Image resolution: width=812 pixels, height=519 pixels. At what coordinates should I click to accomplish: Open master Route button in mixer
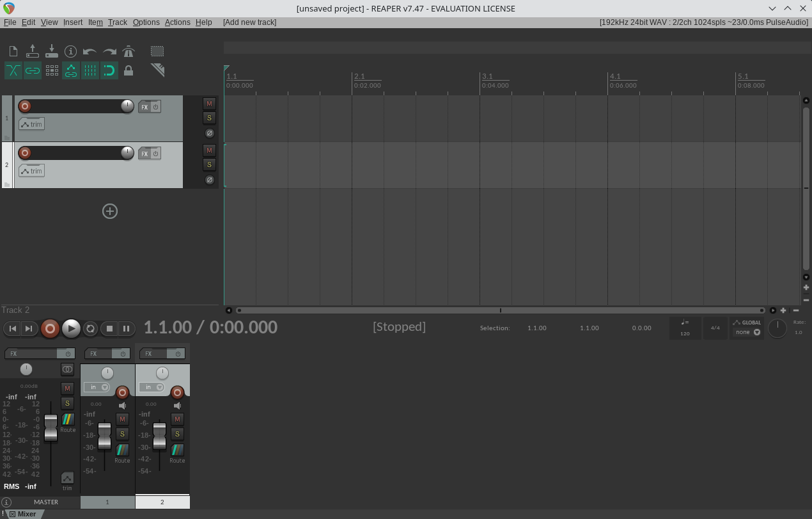pos(68,420)
